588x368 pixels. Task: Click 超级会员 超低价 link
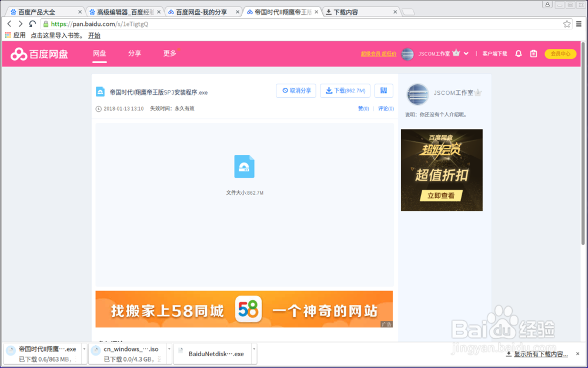[x=378, y=54]
